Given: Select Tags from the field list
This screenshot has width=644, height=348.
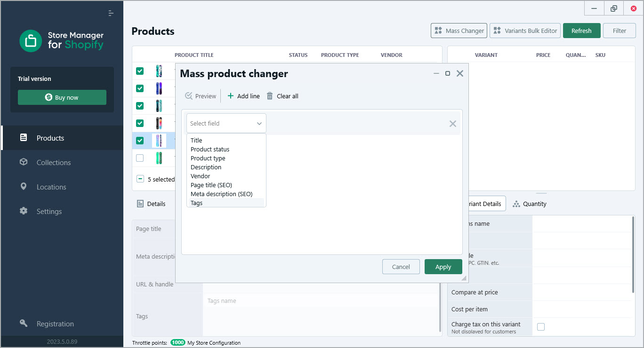Looking at the screenshot, I should coord(226,203).
